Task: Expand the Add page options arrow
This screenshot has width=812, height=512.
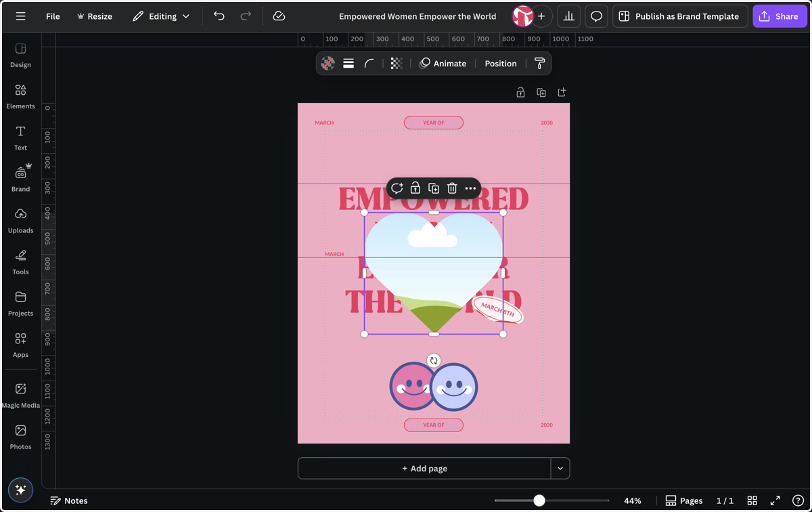Action: [560, 468]
